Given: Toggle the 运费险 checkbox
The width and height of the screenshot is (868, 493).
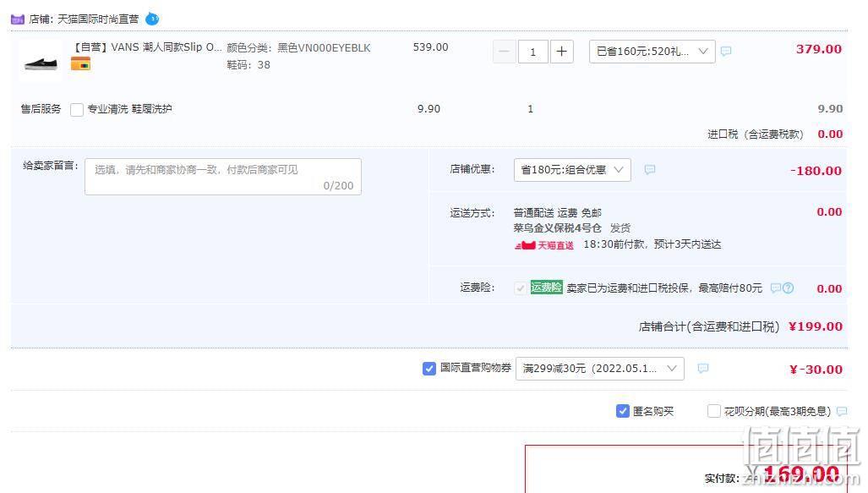Looking at the screenshot, I should (x=520, y=288).
